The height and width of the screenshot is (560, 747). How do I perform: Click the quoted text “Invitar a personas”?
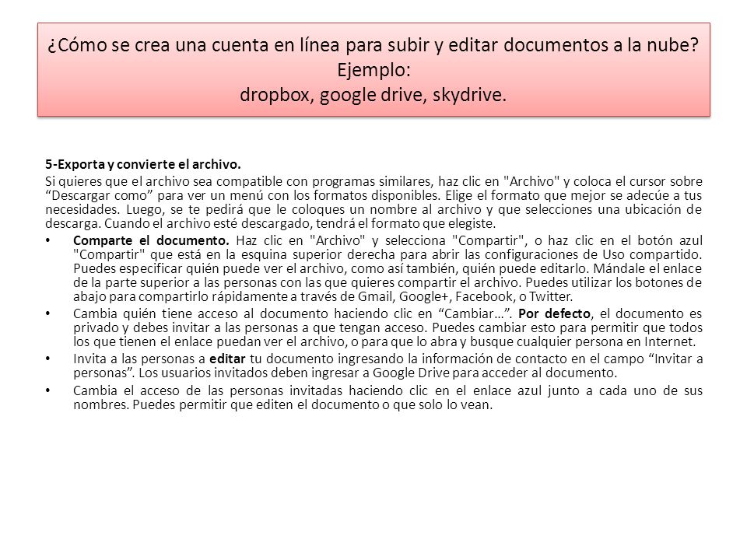(x=388, y=366)
